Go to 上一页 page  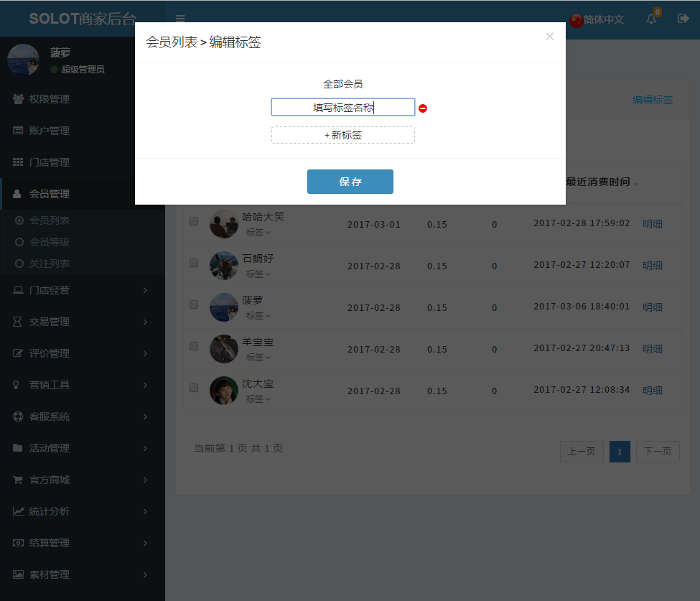click(582, 452)
